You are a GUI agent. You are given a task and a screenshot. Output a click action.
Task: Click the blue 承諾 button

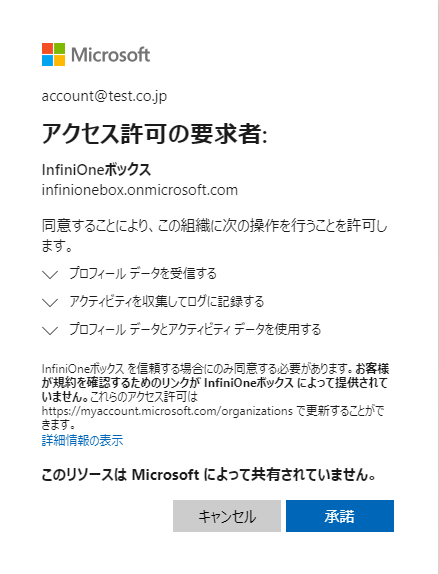[340, 516]
